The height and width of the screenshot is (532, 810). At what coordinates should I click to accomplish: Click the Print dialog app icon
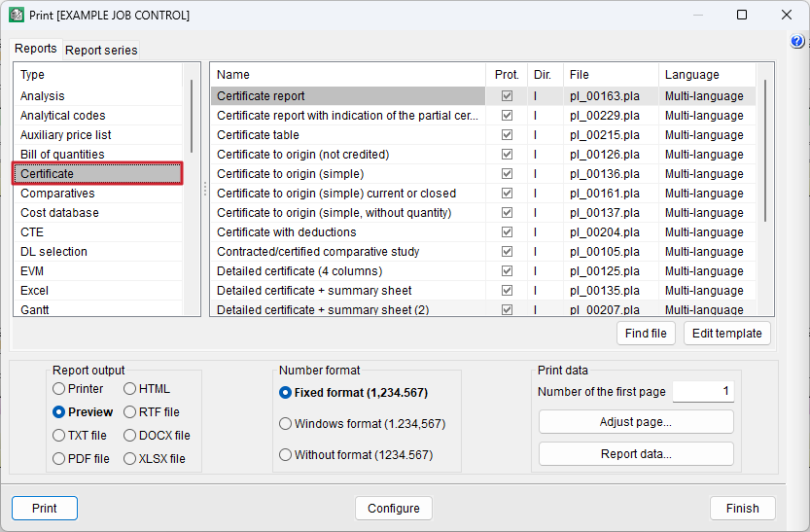(x=17, y=16)
